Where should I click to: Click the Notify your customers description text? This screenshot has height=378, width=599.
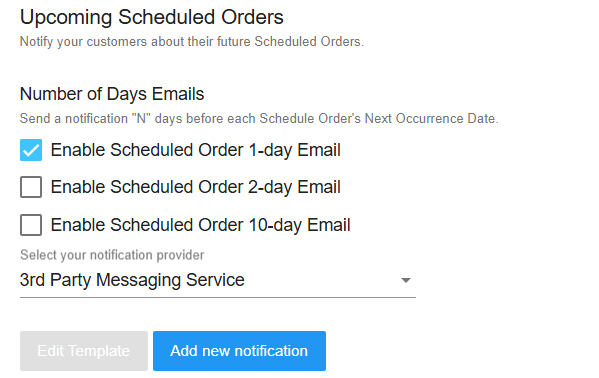point(192,42)
